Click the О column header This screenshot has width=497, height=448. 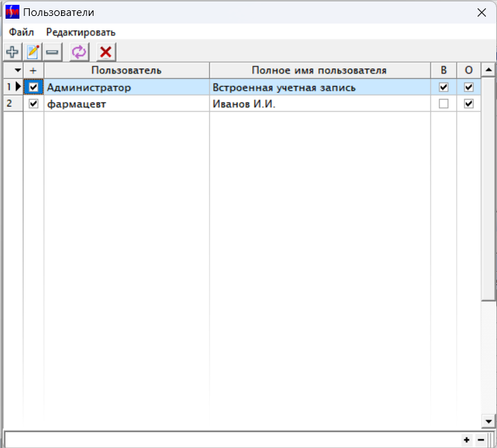coord(469,71)
